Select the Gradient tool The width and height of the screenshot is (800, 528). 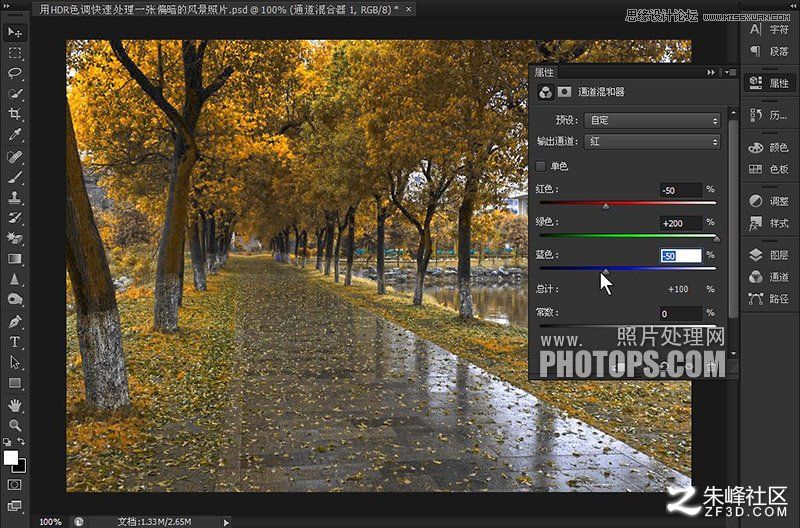tap(15, 259)
